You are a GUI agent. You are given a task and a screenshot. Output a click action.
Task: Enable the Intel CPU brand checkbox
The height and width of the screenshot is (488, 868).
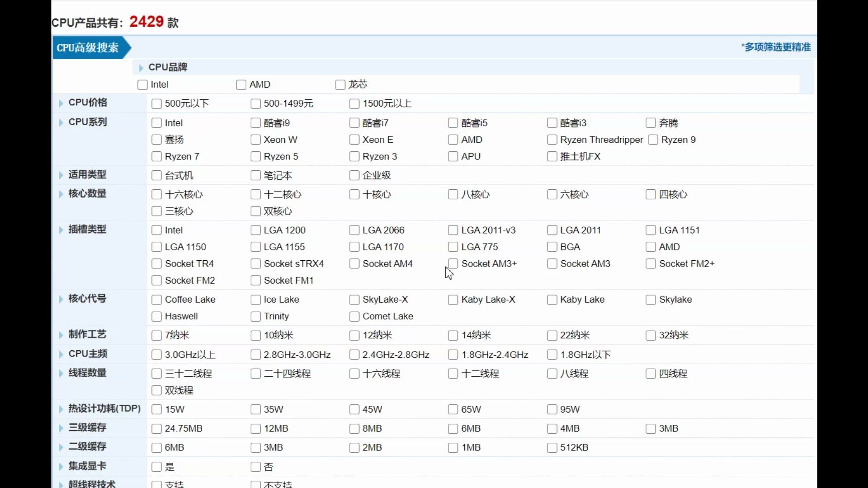(142, 84)
